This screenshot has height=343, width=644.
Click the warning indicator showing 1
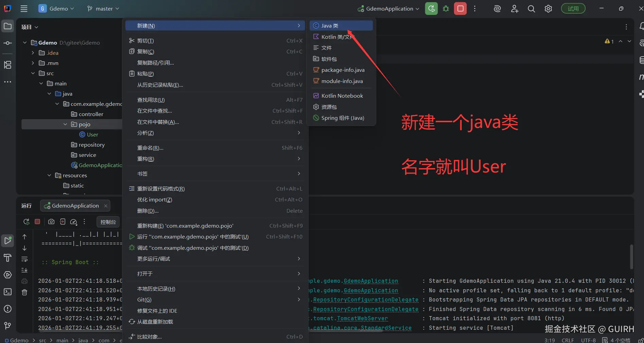609,41
